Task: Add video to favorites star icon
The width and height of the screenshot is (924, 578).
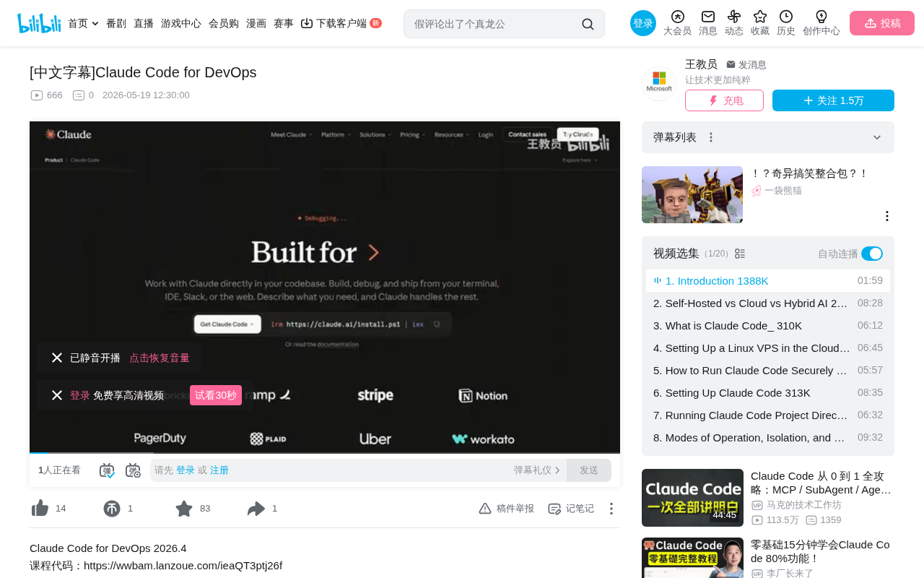Action: pos(184,509)
